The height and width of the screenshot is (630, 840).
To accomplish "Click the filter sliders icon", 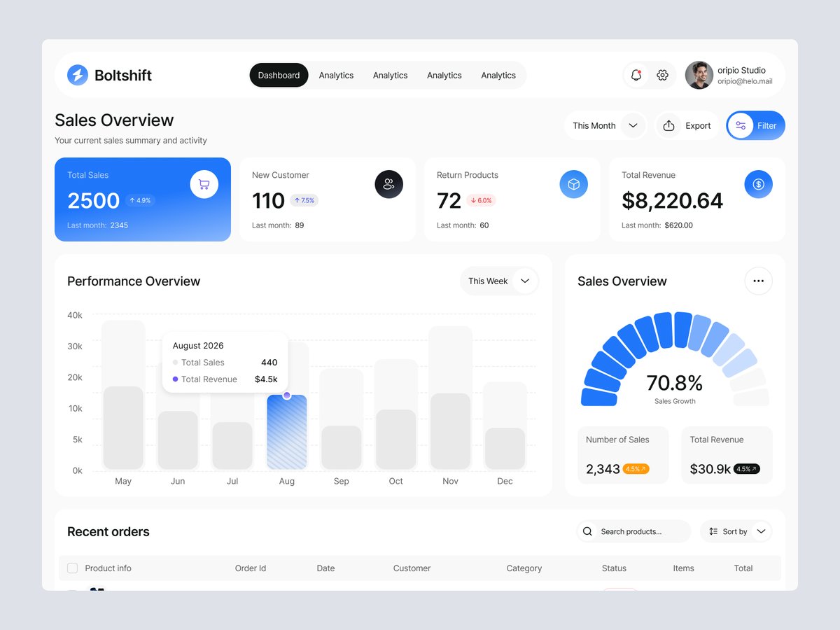I will click(741, 126).
